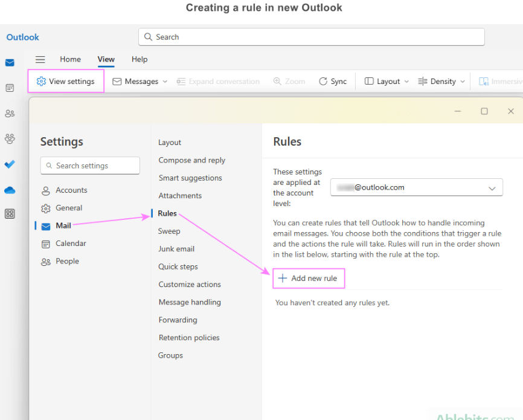Image resolution: width=523 pixels, height=420 pixels.
Task: Click the Zoom magnifier icon
Action: [x=277, y=81]
